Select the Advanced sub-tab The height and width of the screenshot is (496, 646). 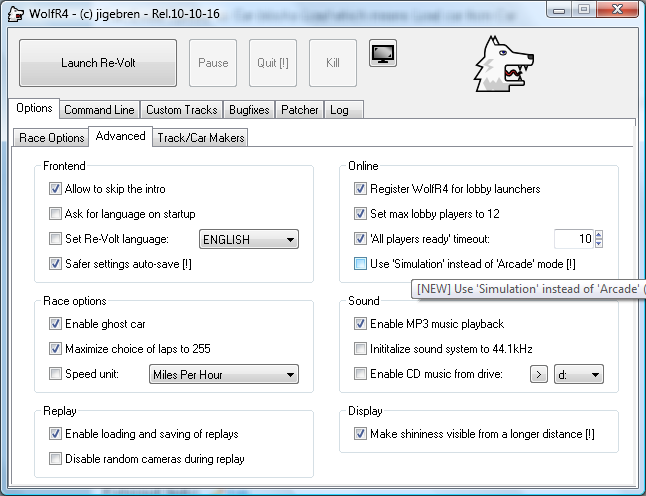coord(120,136)
